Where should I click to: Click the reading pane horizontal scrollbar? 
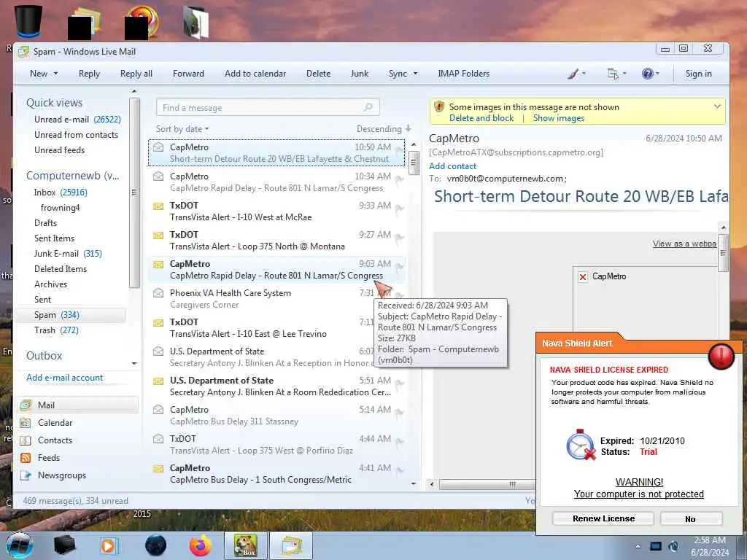pyautogui.click(x=487, y=484)
